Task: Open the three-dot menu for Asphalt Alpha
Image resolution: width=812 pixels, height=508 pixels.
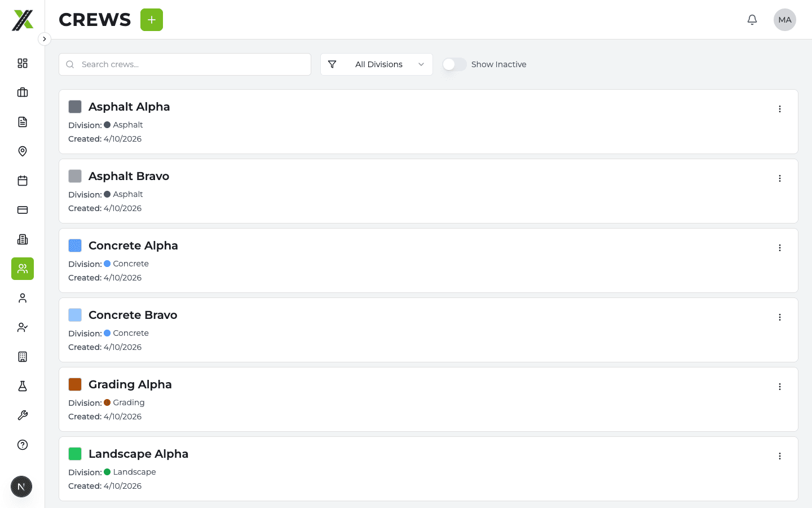Action: (x=780, y=109)
